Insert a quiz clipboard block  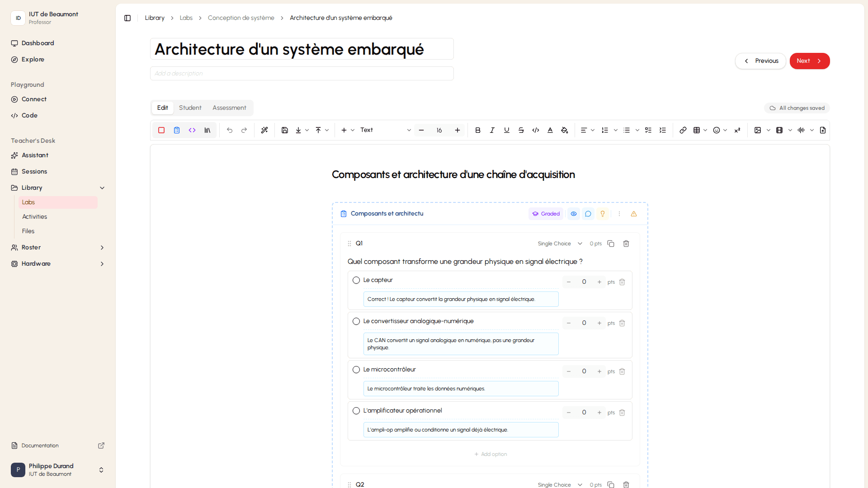(177, 130)
